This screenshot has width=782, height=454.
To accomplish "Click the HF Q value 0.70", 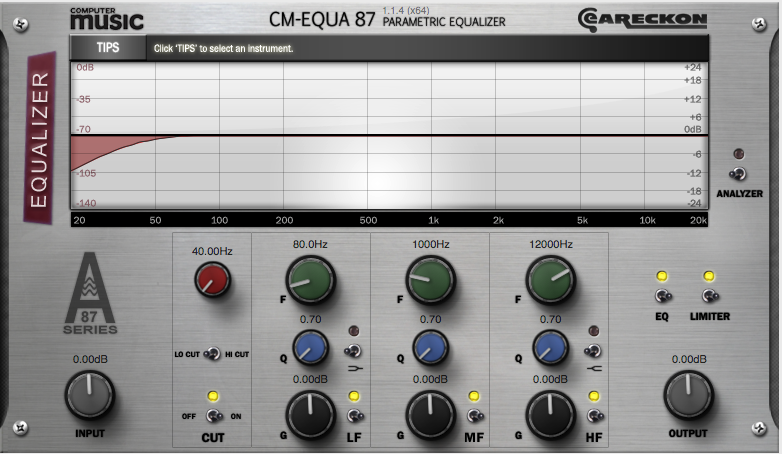I will (x=551, y=319).
